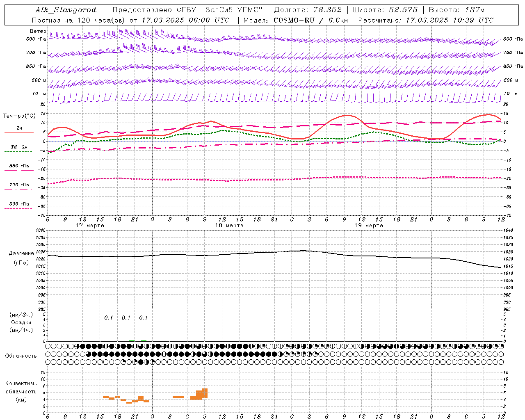Click the Тем-ра(°C) temperature axis label
This screenshot has width=525, height=420.
[x=19, y=116]
